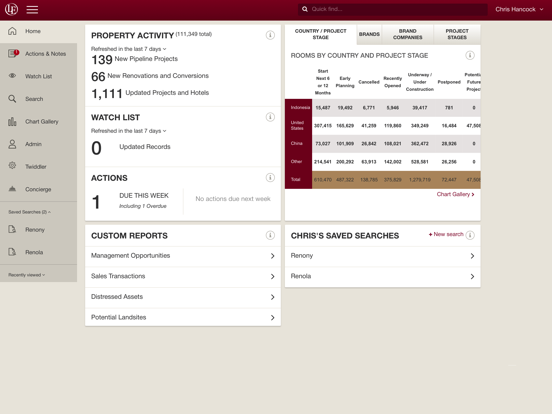Click the Recently Opened column header
552x414 pixels.
point(393,82)
